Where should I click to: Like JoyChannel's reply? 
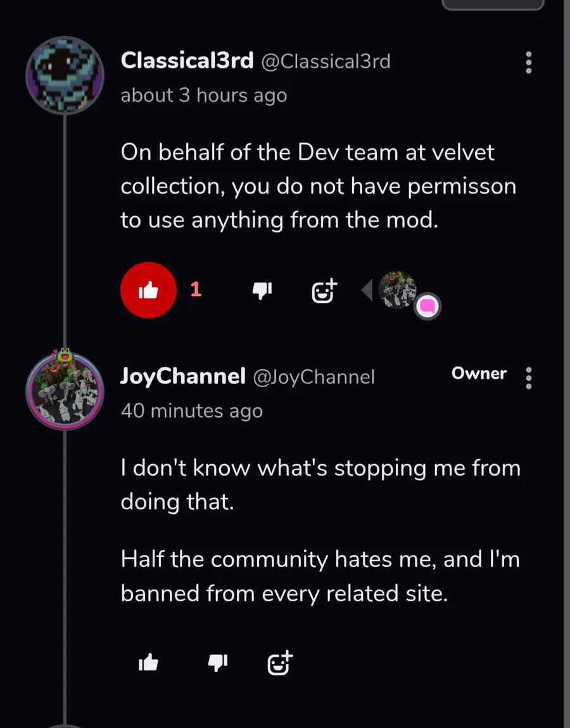[148, 663]
